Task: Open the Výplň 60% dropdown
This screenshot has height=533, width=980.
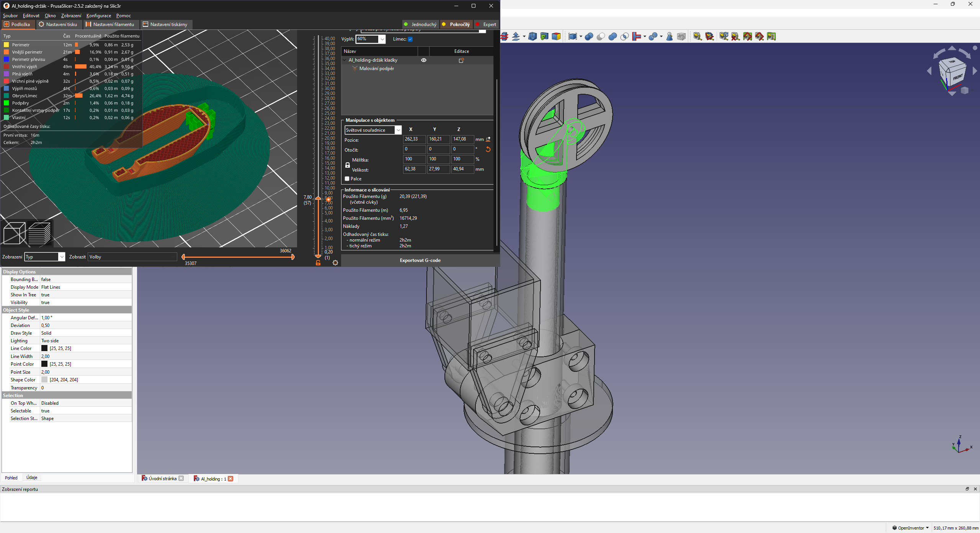Action: coord(382,39)
